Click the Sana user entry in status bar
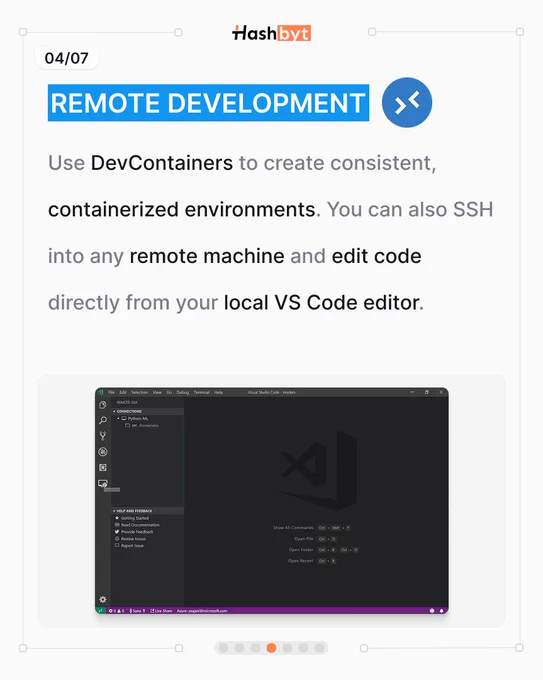Viewport: 543px width, 680px height. (137, 611)
